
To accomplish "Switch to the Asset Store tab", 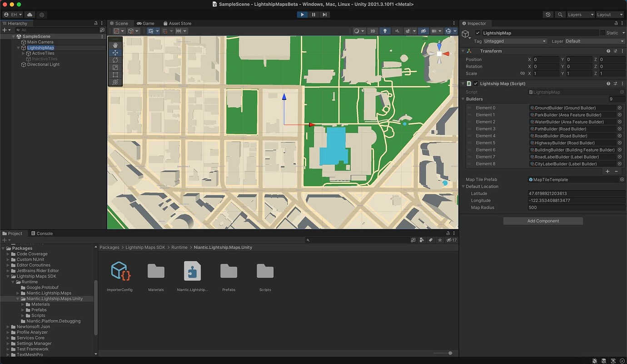I will (x=177, y=23).
